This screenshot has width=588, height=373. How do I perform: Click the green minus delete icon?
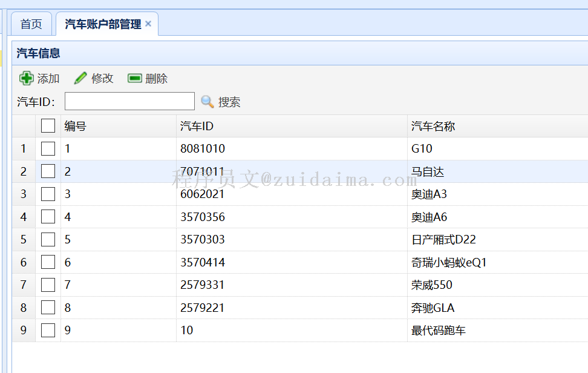click(x=135, y=78)
